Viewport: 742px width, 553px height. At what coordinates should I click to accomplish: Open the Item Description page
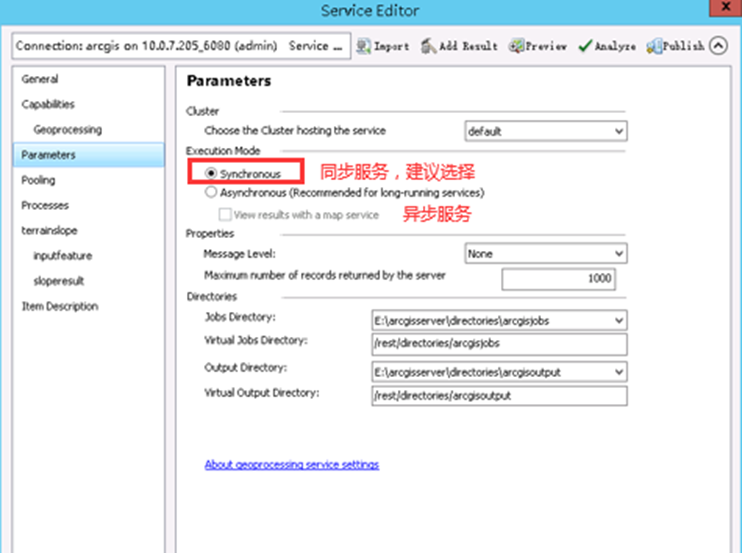point(60,307)
